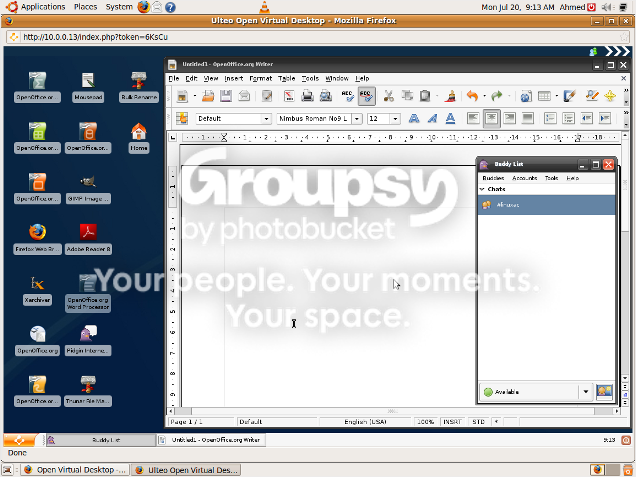Image resolution: width=636 pixels, height=477 pixels.
Task: Click Writer horizontal scrollbar
Action: tap(391, 411)
